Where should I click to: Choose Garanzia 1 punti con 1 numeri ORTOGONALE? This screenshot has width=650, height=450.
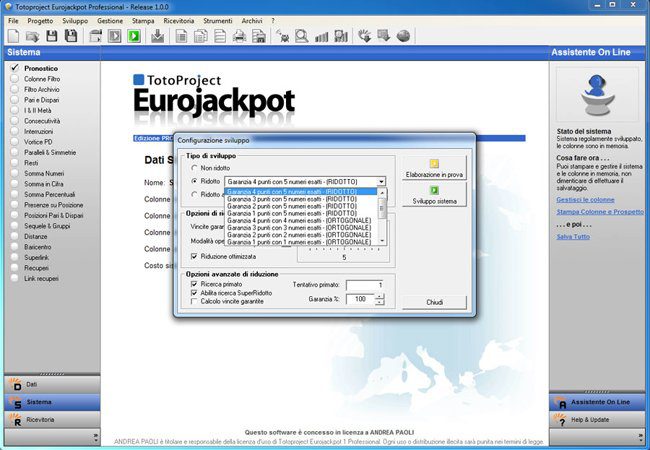click(301, 242)
